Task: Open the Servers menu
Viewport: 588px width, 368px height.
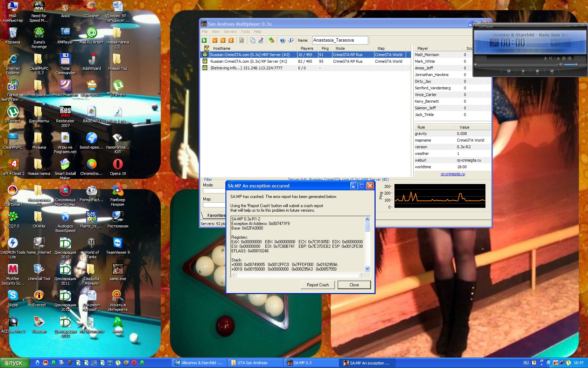Action: point(230,32)
